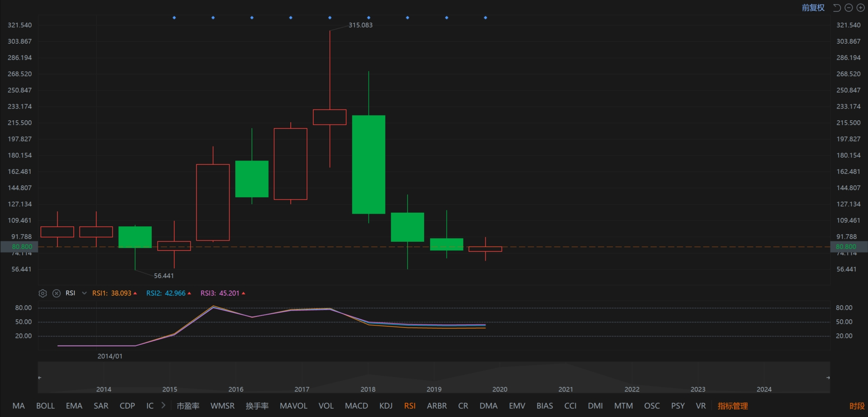868x417 pixels.
Task: Switch to 市盈率 indicator
Action: (188, 406)
